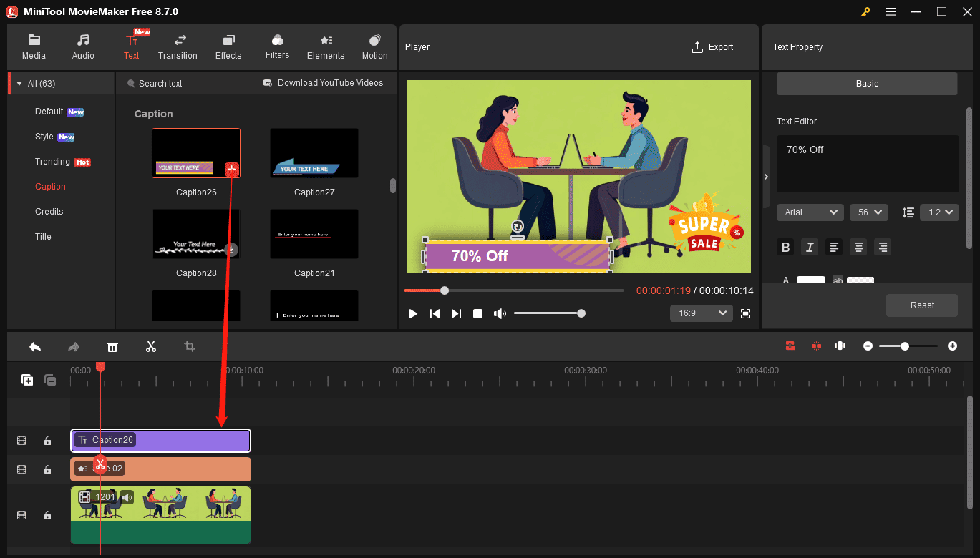This screenshot has height=558, width=980.
Task: Click the auto-fit timeline zoom icon
Action: coord(840,346)
